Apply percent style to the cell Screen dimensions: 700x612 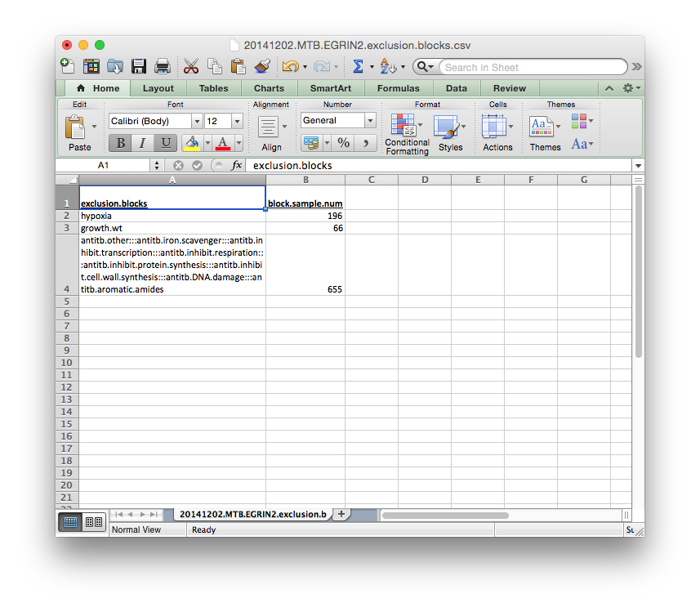point(344,143)
